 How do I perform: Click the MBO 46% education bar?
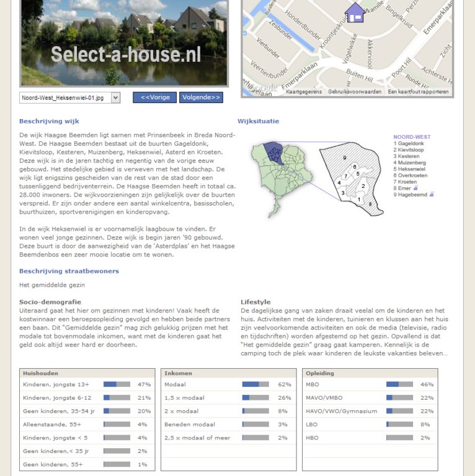399,384
